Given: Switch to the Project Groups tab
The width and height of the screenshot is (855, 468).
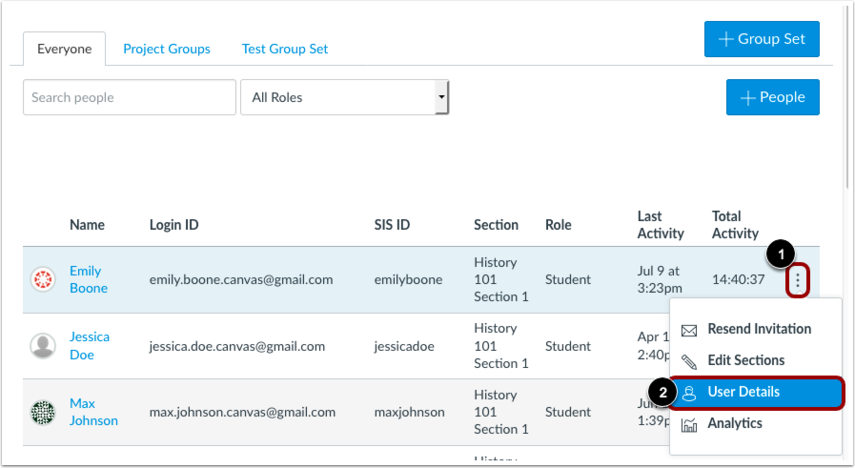Looking at the screenshot, I should 166,49.
